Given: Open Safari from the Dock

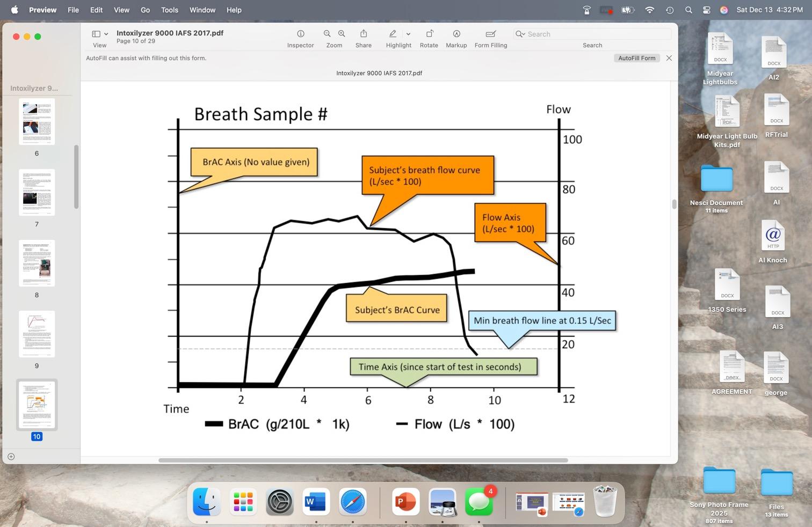Looking at the screenshot, I should (x=352, y=502).
